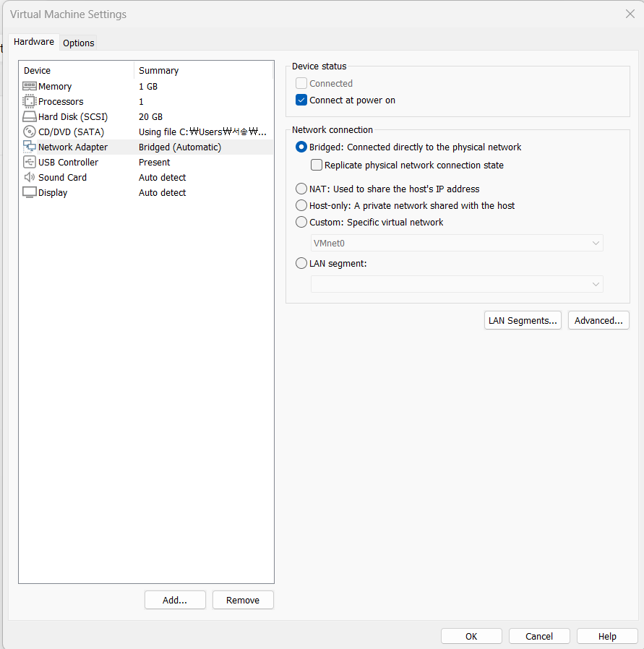644x649 pixels.
Task: Switch to the Options tab
Action: tap(78, 43)
